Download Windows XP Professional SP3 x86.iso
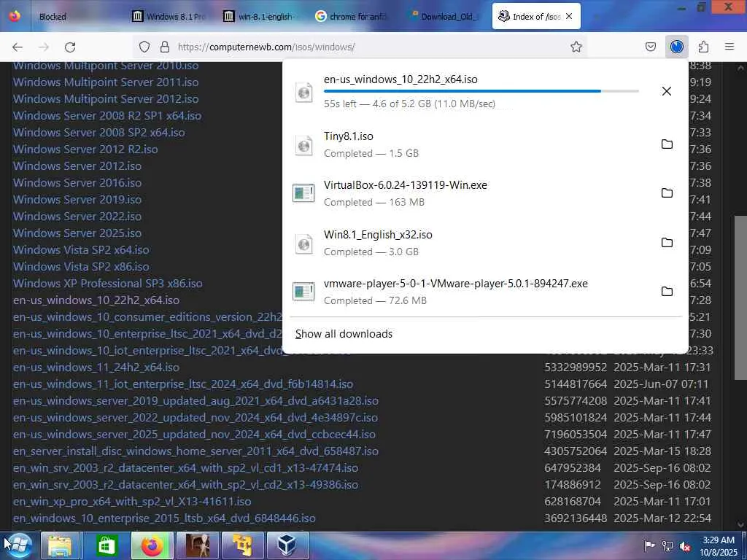The height and width of the screenshot is (560, 747). tap(108, 284)
